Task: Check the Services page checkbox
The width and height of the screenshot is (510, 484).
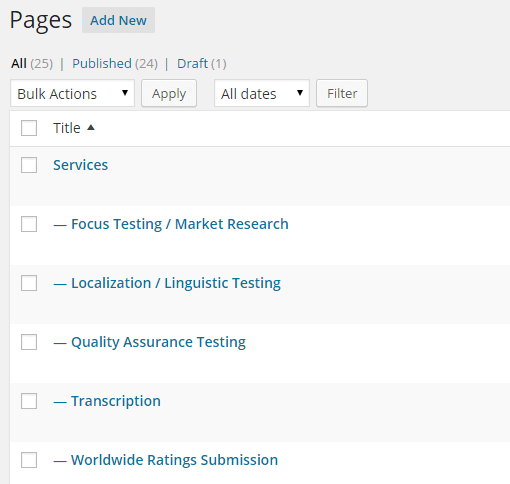Action: tap(29, 165)
